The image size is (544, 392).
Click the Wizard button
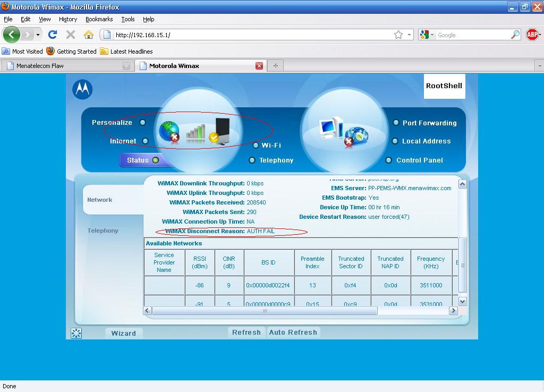123,333
